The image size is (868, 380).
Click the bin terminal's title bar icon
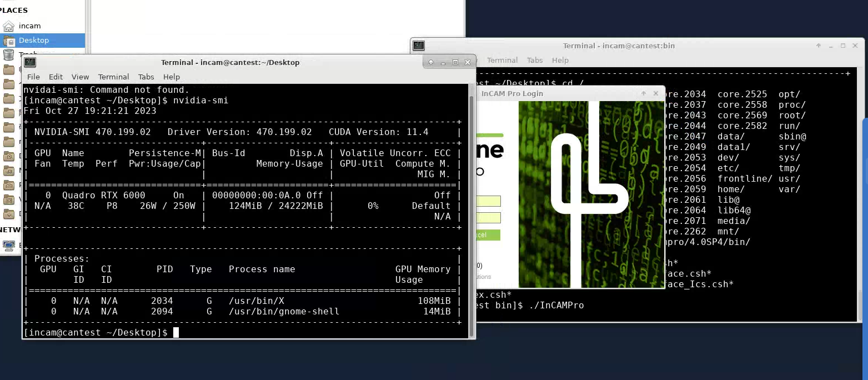tap(419, 46)
